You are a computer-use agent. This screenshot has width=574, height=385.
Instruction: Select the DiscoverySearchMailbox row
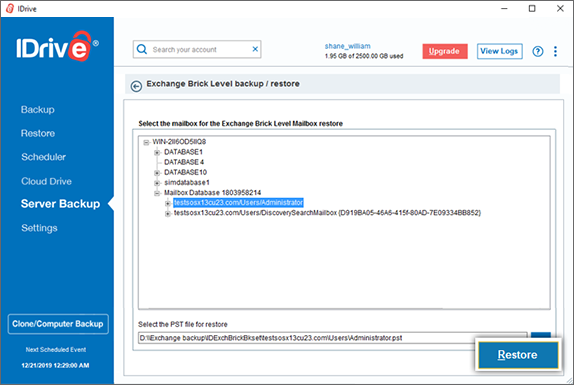point(327,213)
